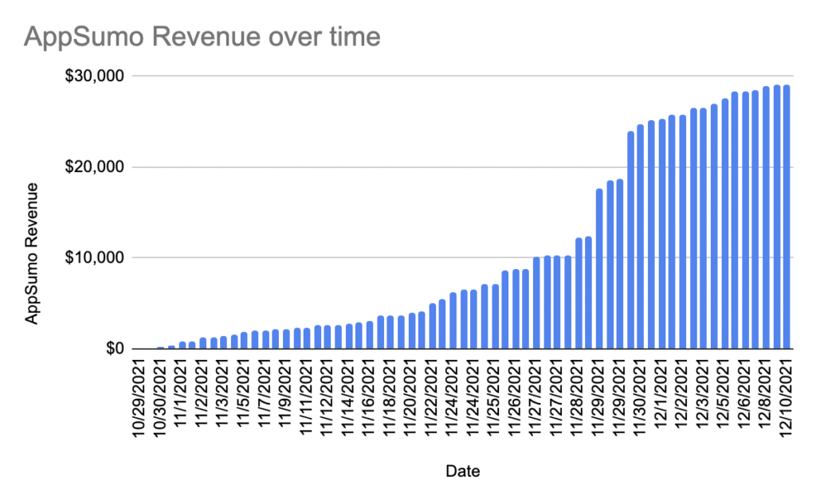
Task: Click the vertical 'AppSumo Revenue' axis title
Action: [32, 253]
